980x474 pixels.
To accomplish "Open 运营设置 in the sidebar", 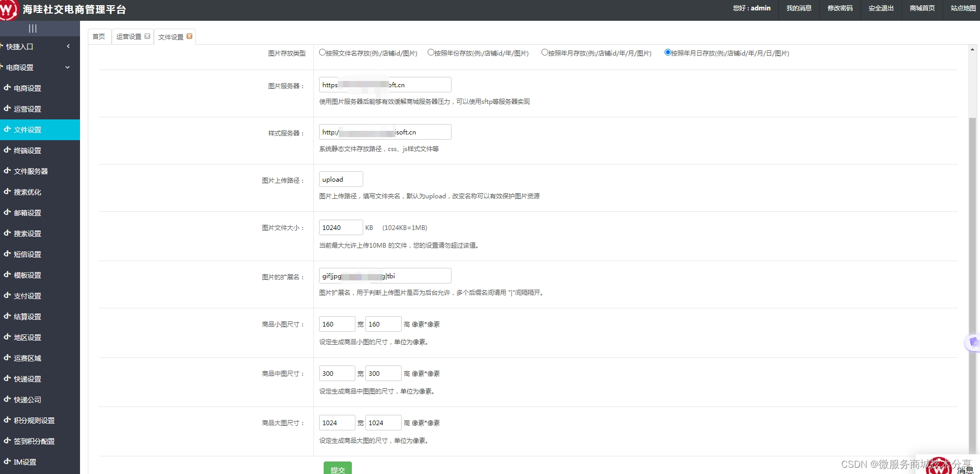I will (40, 109).
